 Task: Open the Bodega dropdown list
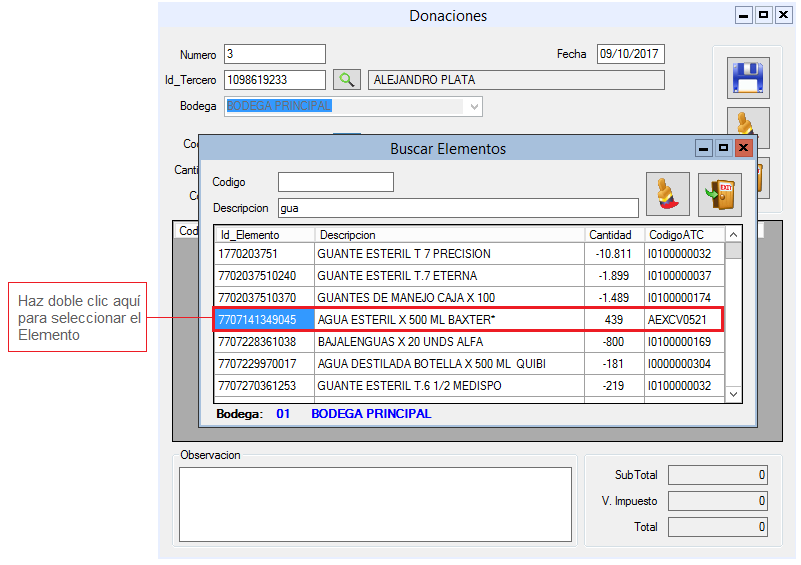(x=474, y=106)
